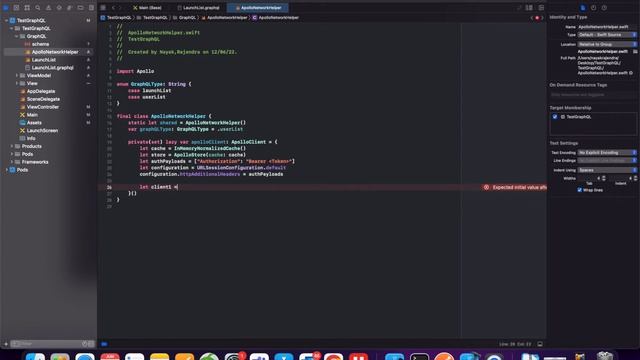Go back in editor history
Image resolution: width=640 pixels, height=360 pixels.
pos(113,8)
